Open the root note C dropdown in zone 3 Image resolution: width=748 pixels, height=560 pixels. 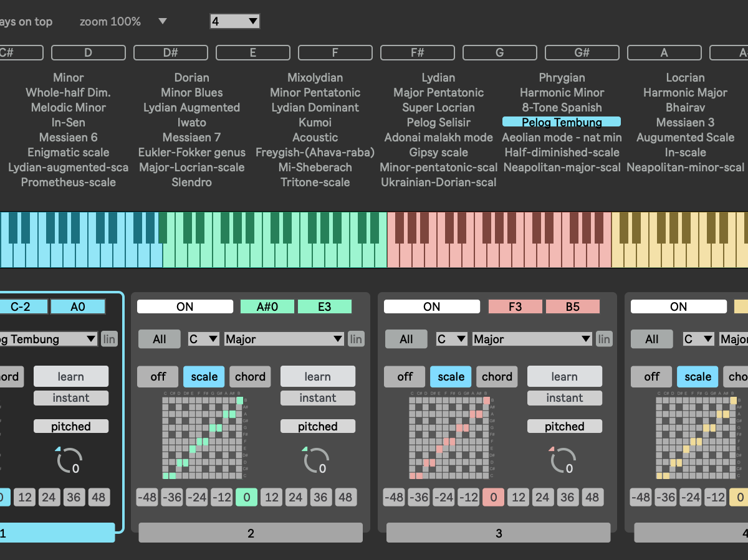point(451,339)
